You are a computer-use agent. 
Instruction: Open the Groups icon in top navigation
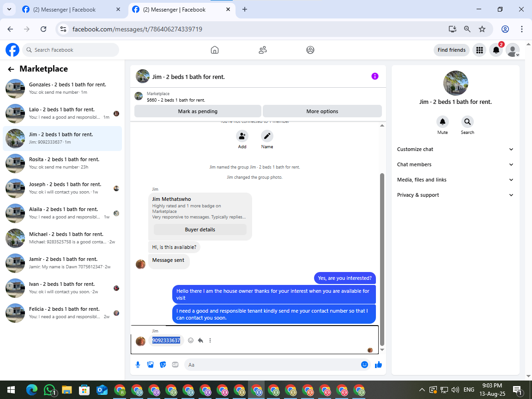coord(310,50)
